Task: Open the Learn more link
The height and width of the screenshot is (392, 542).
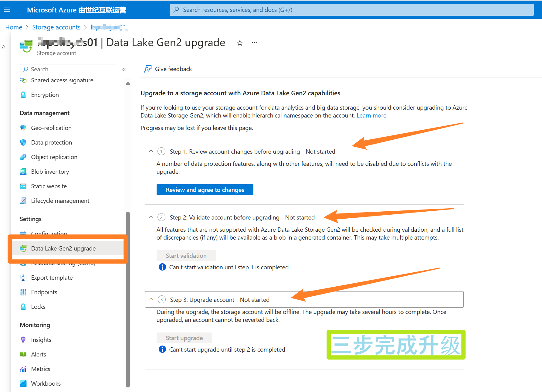Action: pos(371,115)
